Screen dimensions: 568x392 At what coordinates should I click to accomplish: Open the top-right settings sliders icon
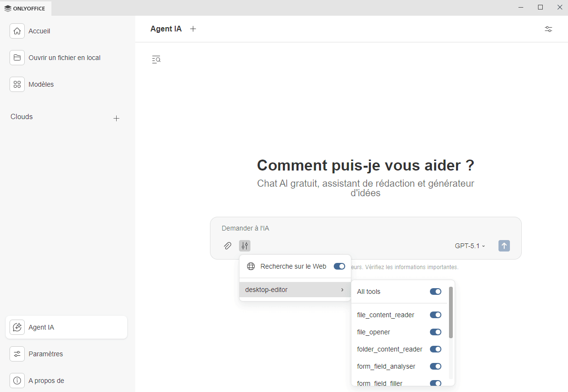(x=548, y=29)
